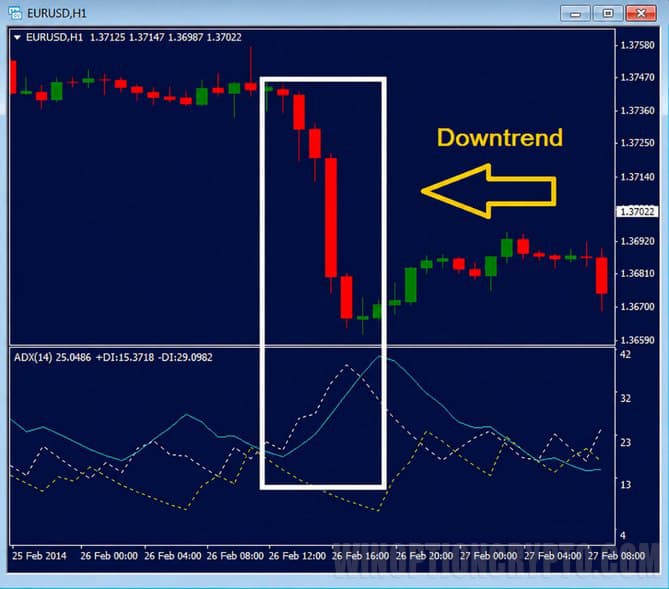
Task: Click the 27 Feb 04:00 time label
Action: (553, 556)
